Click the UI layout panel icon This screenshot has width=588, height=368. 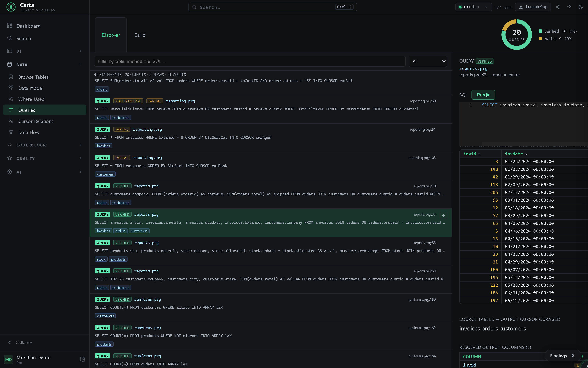10,51
